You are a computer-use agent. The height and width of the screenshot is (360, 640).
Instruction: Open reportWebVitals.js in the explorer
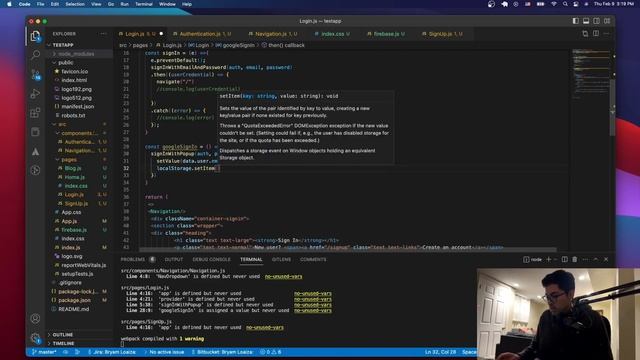click(x=83, y=265)
